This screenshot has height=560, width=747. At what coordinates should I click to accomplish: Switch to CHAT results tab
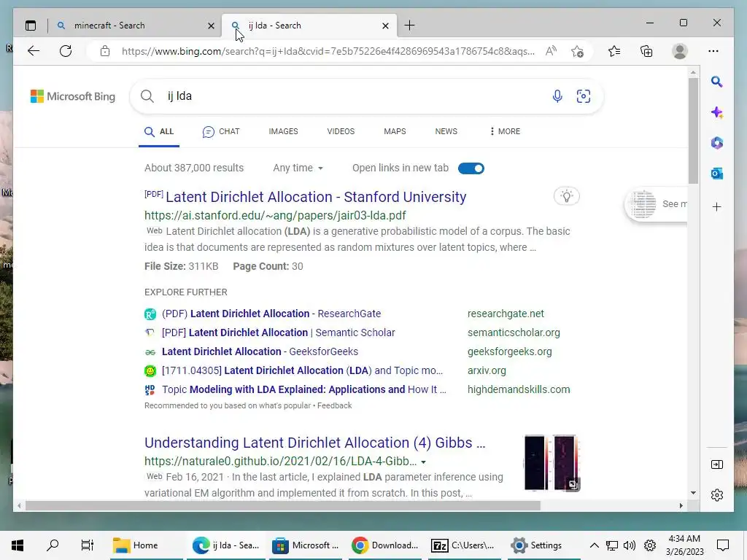(x=221, y=131)
